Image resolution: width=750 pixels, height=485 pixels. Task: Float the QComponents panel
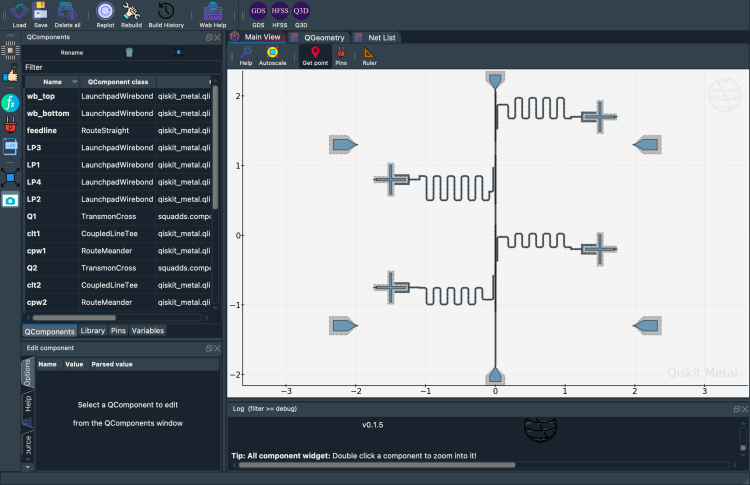pos(209,37)
